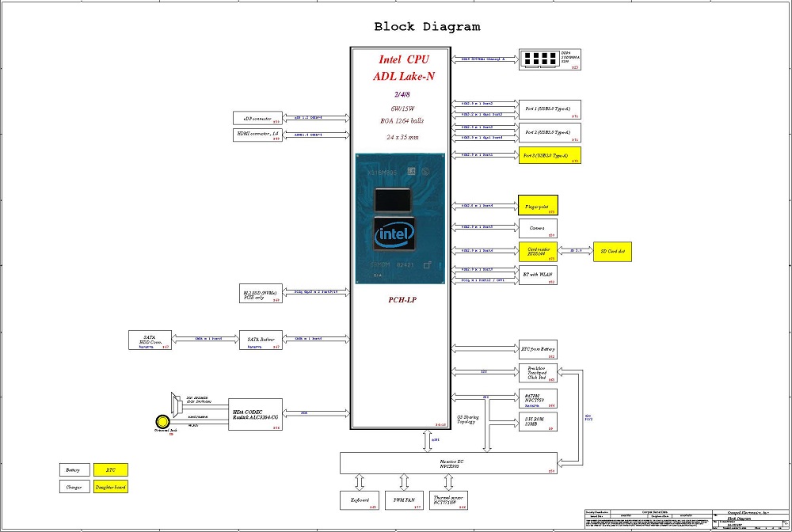Click the title block table at bottom right
This screenshot has height=532, width=792.
(687, 519)
